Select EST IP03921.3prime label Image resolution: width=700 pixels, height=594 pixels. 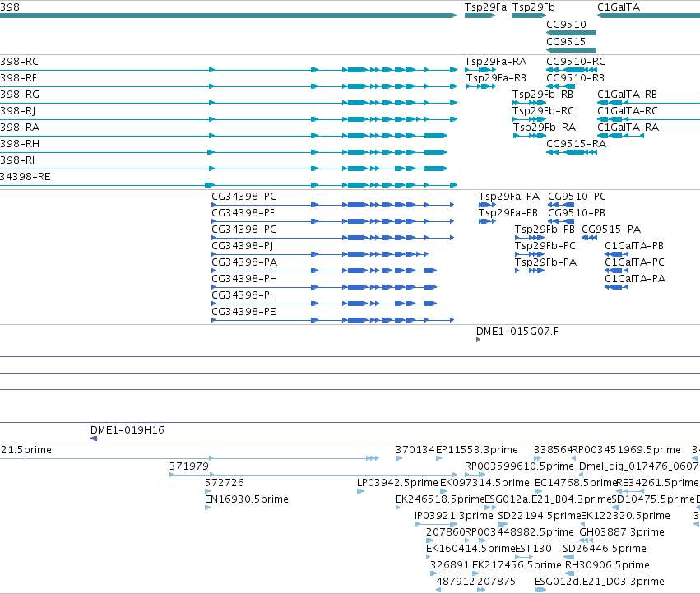[x=453, y=516]
